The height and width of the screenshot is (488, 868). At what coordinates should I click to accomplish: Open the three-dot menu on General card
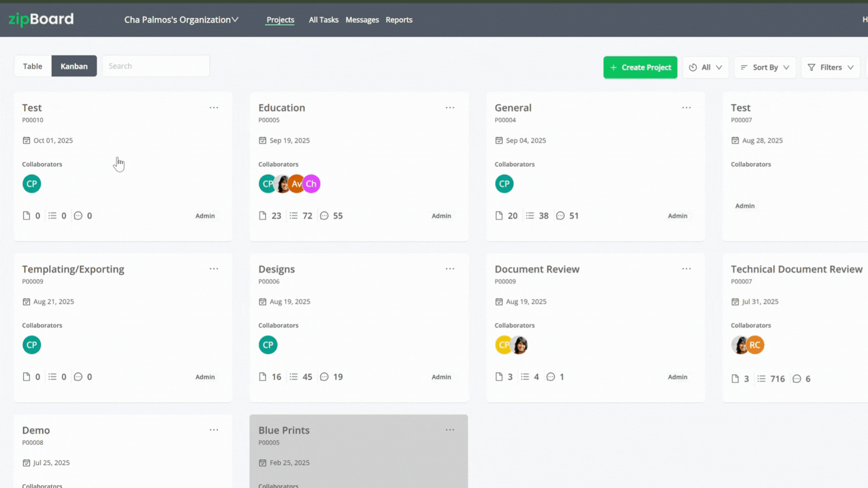coord(686,108)
